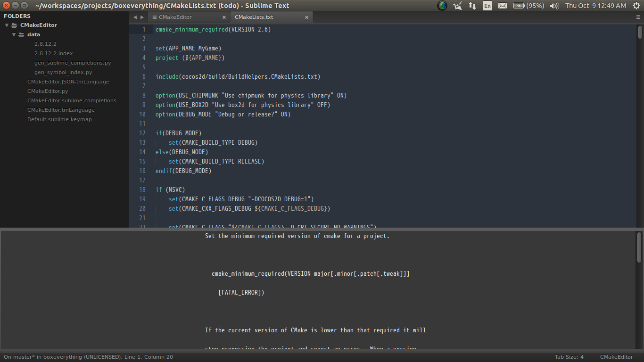Open gen_sublime_completions.py

click(x=73, y=63)
